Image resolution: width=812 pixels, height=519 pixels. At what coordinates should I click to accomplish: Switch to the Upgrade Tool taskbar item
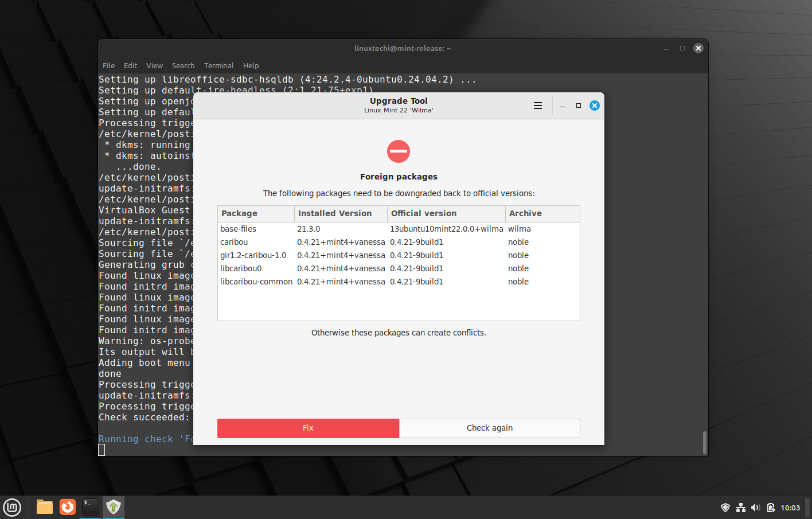114,507
